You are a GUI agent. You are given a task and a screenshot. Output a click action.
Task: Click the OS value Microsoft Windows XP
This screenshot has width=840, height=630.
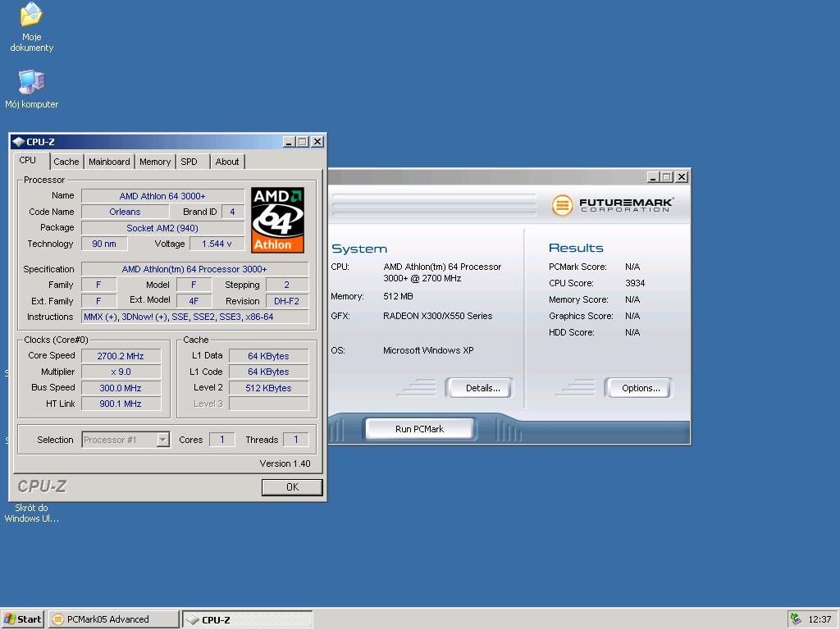pyautogui.click(x=428, y=349)
